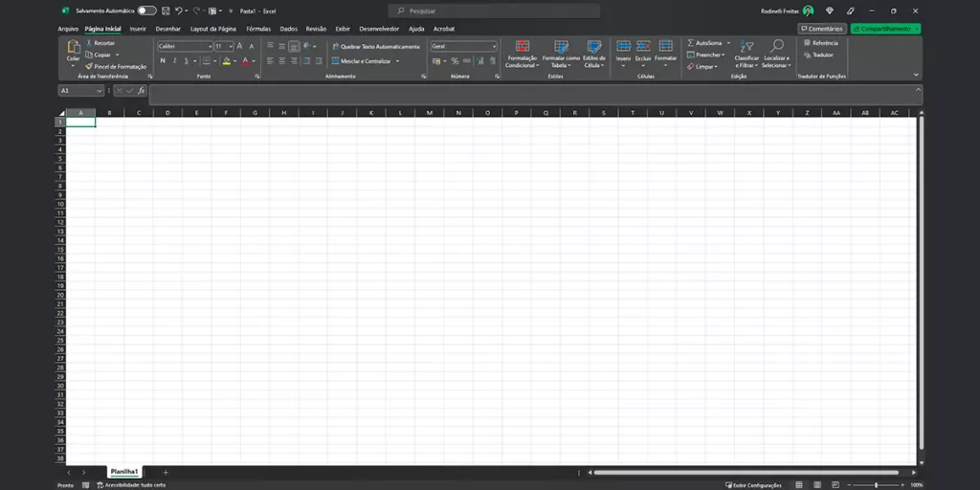Click the borders icon

point(207,60)
